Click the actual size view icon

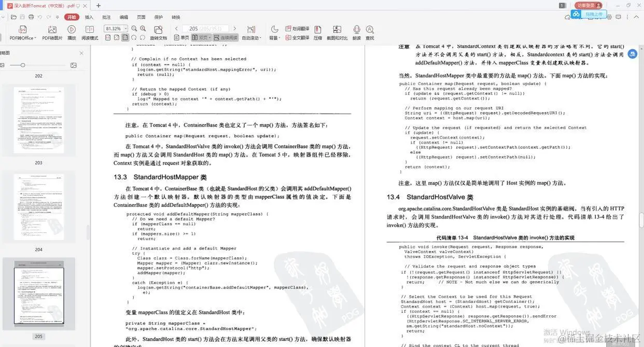(108, 37)
